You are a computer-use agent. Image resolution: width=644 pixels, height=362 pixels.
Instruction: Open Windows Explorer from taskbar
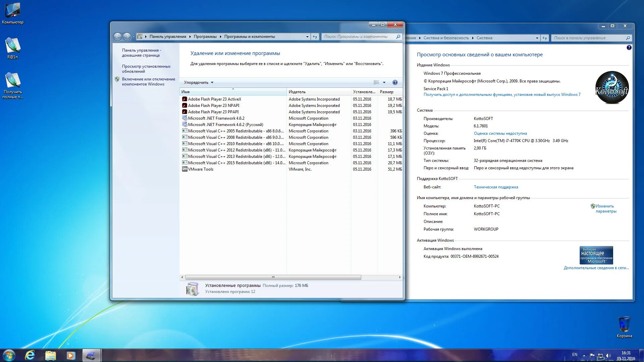[50, 355]
